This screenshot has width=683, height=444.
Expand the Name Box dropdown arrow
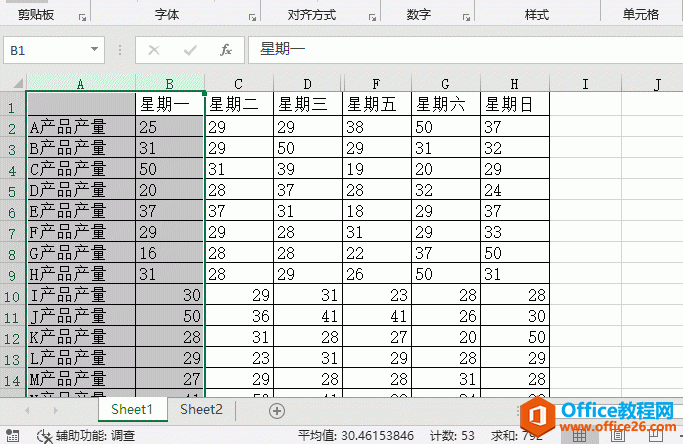[x=94, y=49]
